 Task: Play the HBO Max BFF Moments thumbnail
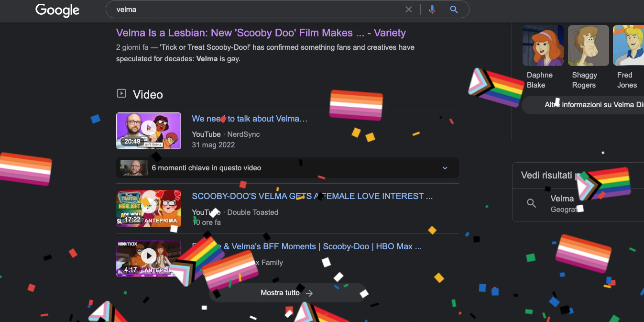click(149, 258)
